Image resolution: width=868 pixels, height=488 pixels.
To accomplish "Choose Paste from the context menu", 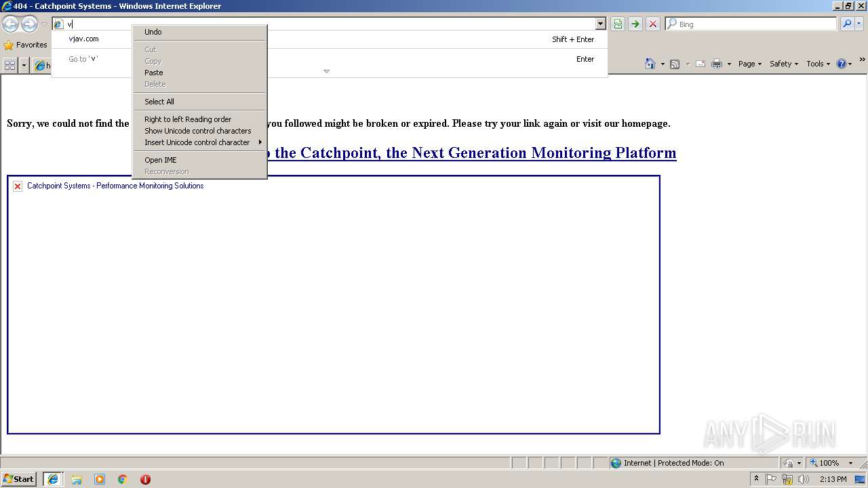I will point(199,73).
